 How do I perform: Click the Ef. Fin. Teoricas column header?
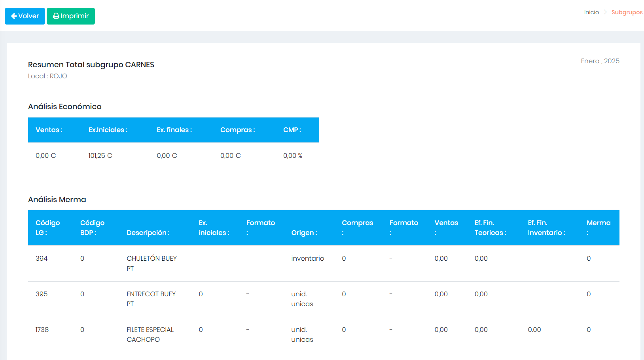[x=491, y=228]
